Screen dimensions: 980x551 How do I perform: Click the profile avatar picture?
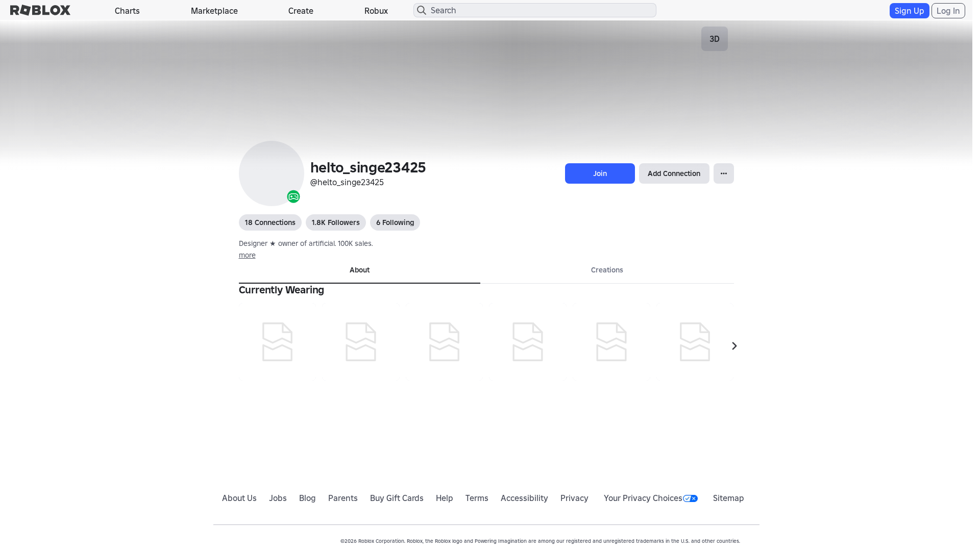point(272,173)
